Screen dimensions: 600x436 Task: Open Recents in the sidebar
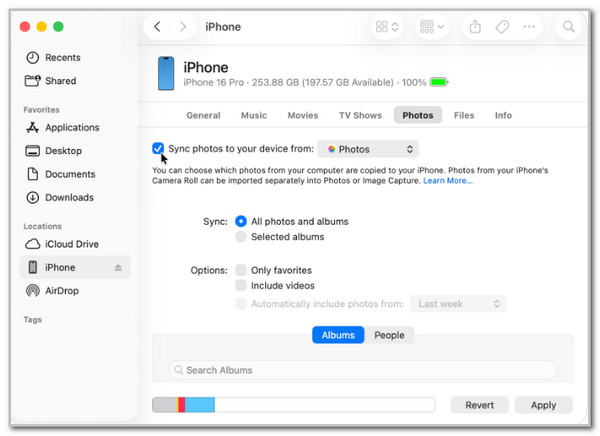coord(62,58)
